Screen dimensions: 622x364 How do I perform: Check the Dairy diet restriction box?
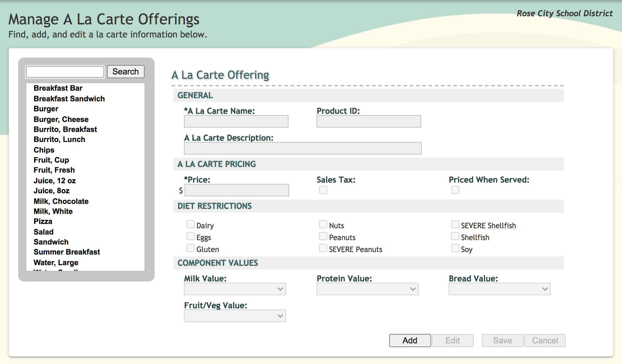point(191,225)
